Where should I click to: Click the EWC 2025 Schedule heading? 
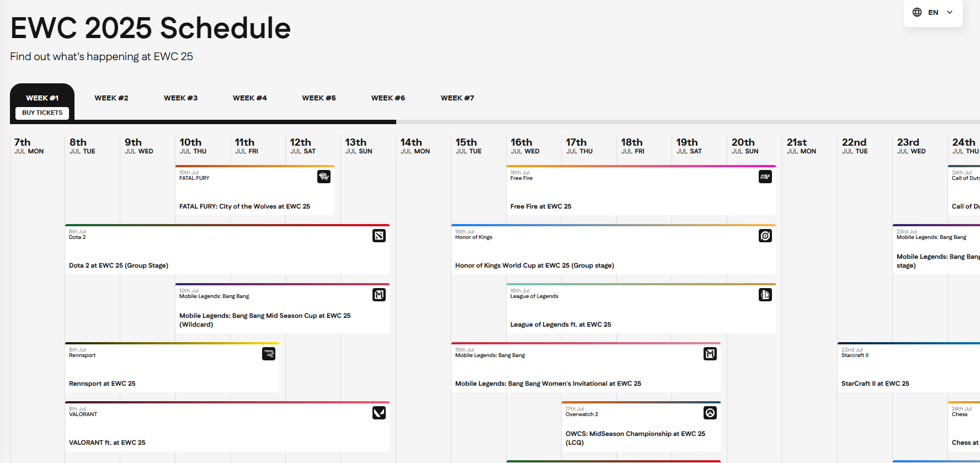tap(151, 28)
